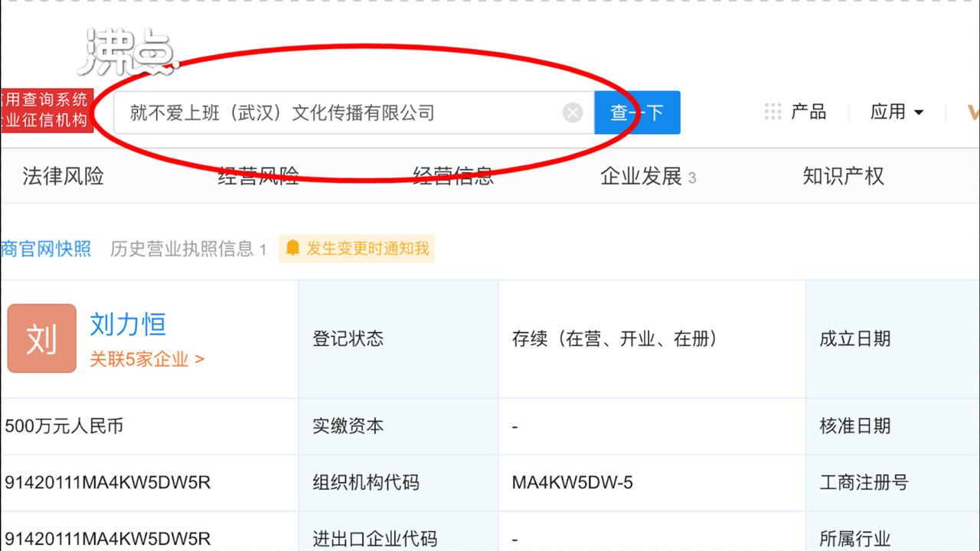The image size is (980, 551).
Task: Open the 知识产权 tab
Action: 843,177
